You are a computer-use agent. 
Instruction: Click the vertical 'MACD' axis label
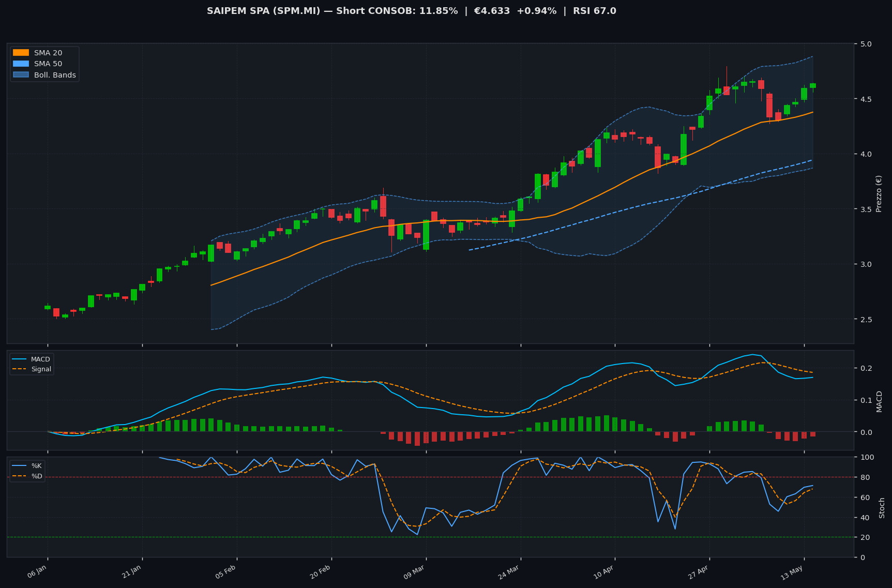[879, 401]
